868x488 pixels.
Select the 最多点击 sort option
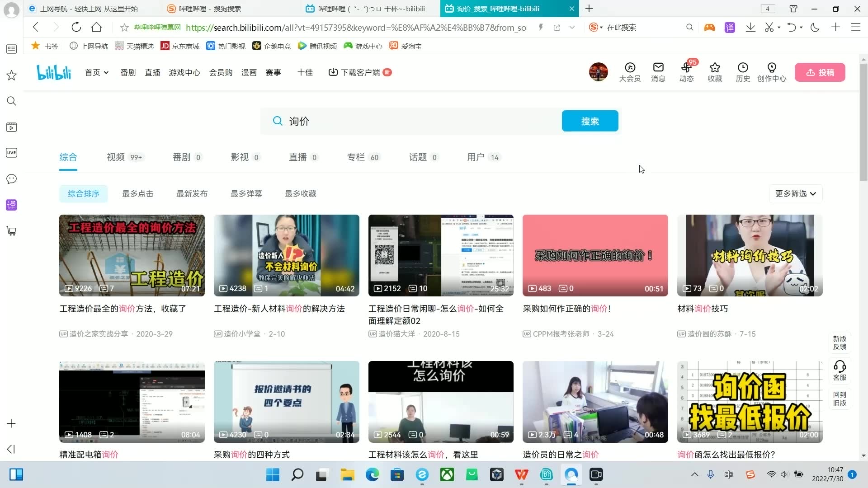tap(137, 193)
